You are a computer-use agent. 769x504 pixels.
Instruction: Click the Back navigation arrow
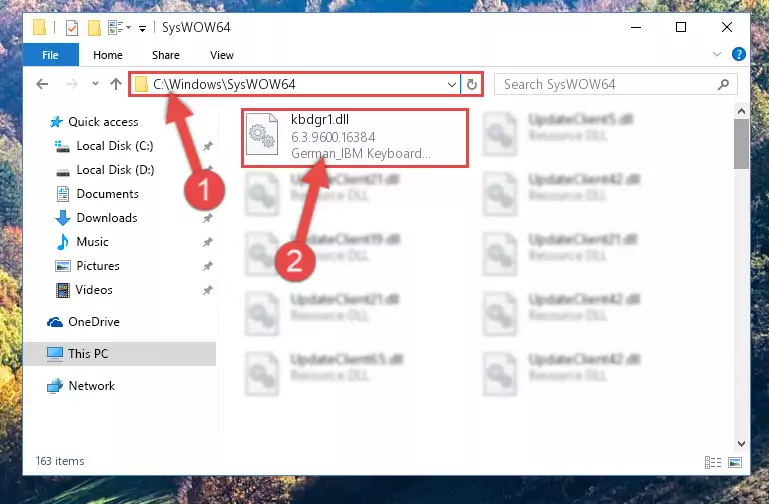42,84
